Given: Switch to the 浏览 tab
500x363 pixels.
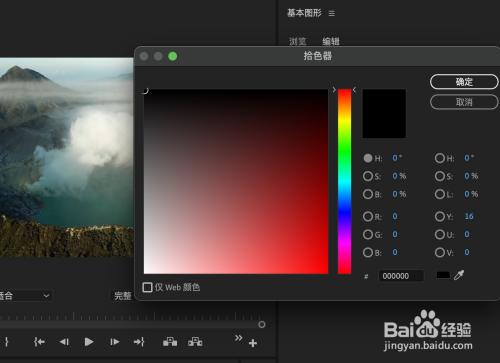Looking at the screenshot, I should (x=297, y=41).
